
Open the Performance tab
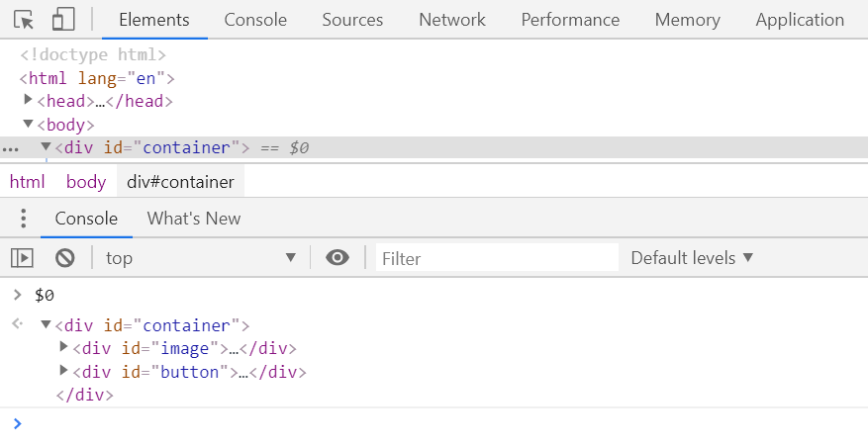570,20
